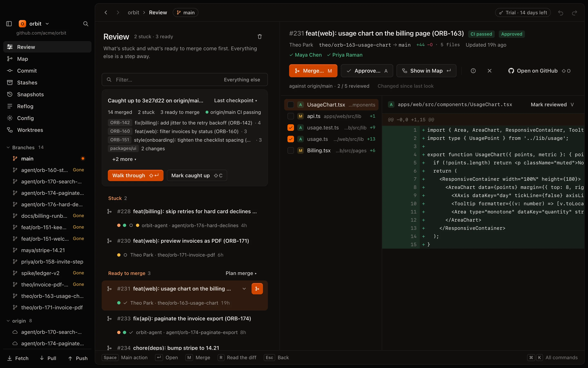
Task: Go back with the left arrow
Action: (x=106, y=12)
